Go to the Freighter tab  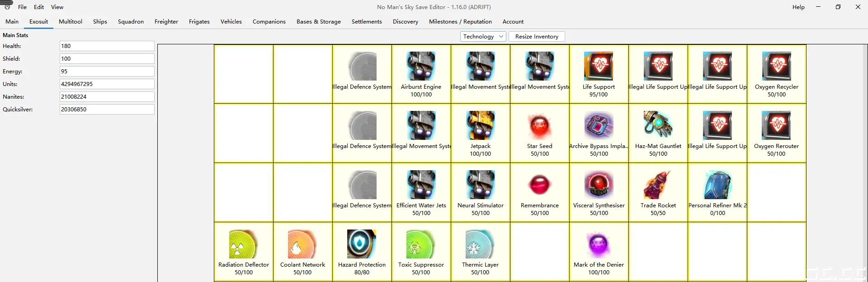click(x=166, y=21)
